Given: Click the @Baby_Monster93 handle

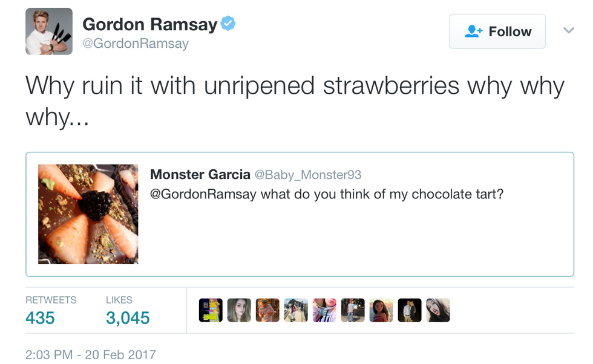Looking at the screenshot, I should [x=307, y=175].
